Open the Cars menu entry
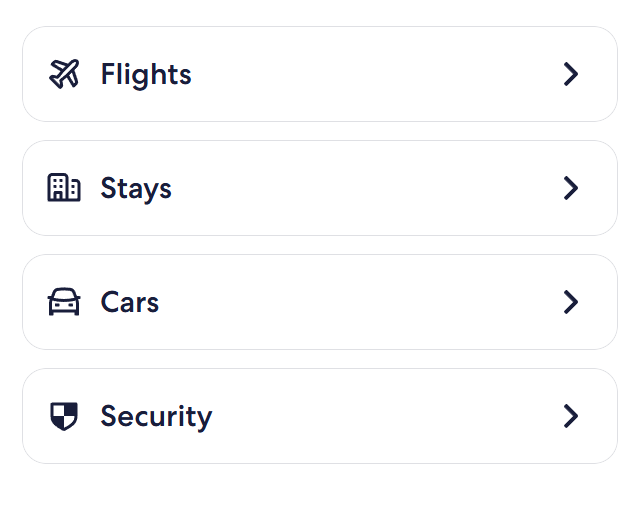This screenshot has width=628, height=511. 320,302
